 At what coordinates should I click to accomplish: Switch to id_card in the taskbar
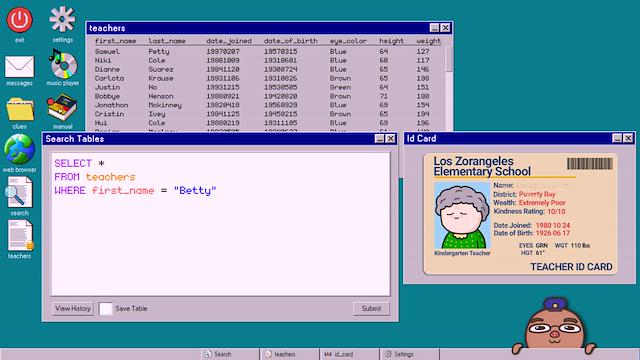point(349,354)
